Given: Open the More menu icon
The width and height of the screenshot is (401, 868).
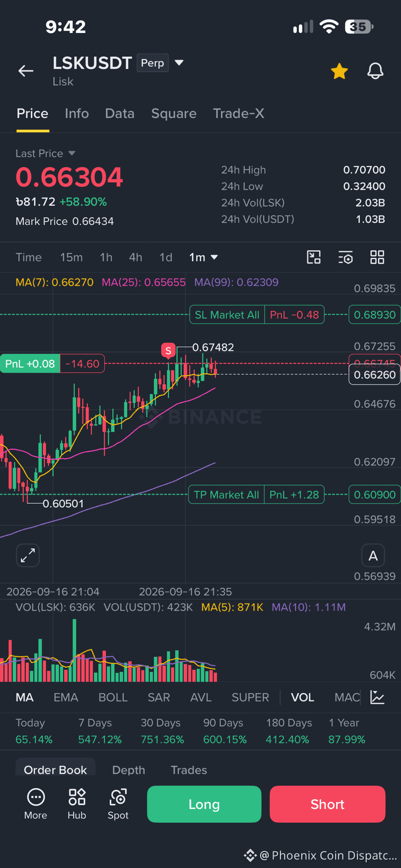Looking at the screenshot, I should click(x=36, y=804).
